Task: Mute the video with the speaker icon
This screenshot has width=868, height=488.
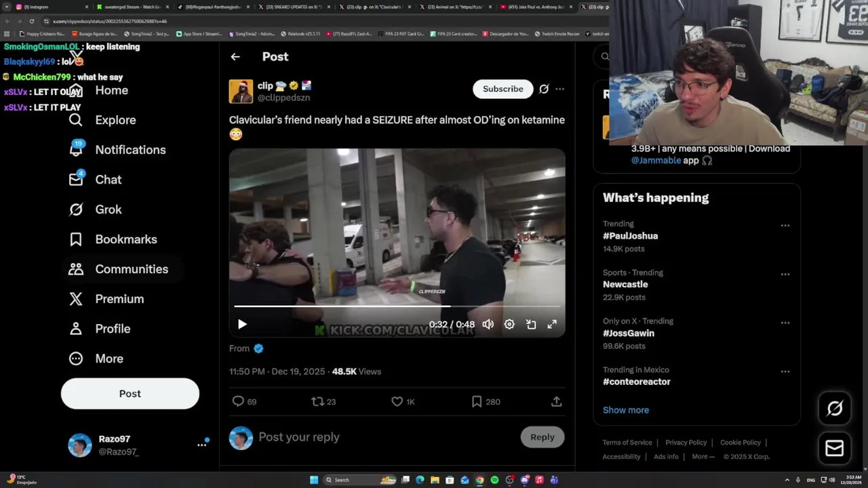Action: coord(488,325)
